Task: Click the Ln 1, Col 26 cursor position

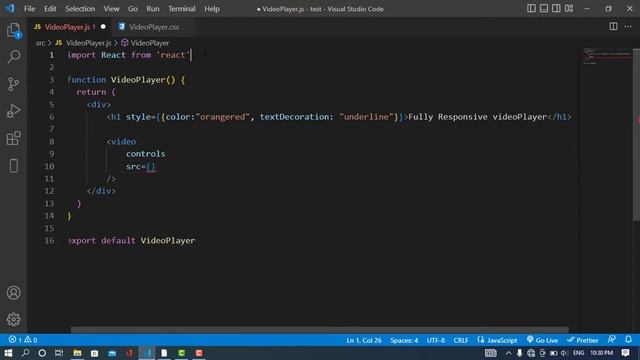Action: click(364, 340)
